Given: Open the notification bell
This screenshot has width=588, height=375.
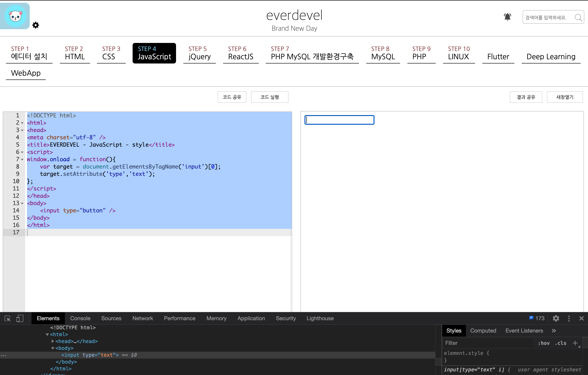Looking at the screenshot, I should 508,17.
